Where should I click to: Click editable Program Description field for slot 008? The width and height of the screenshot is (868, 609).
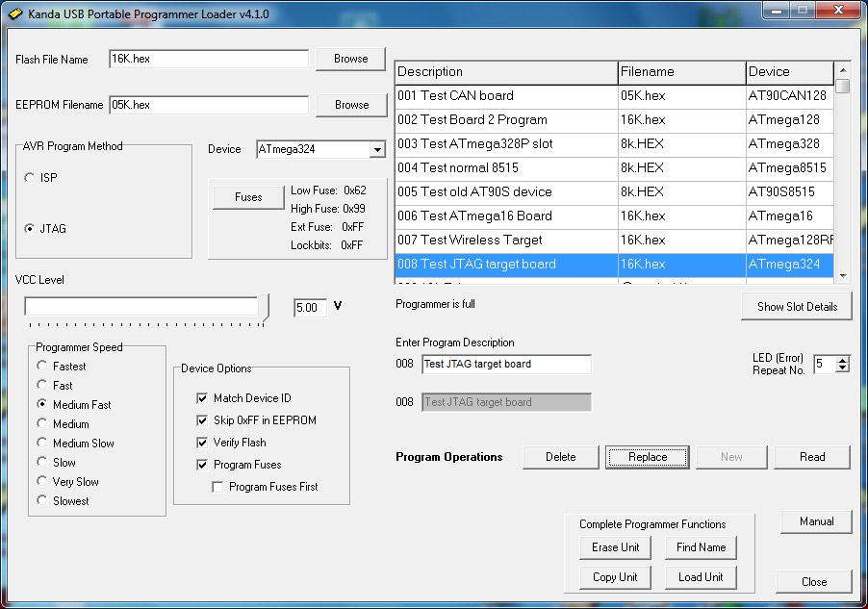[x=506, y=364]
